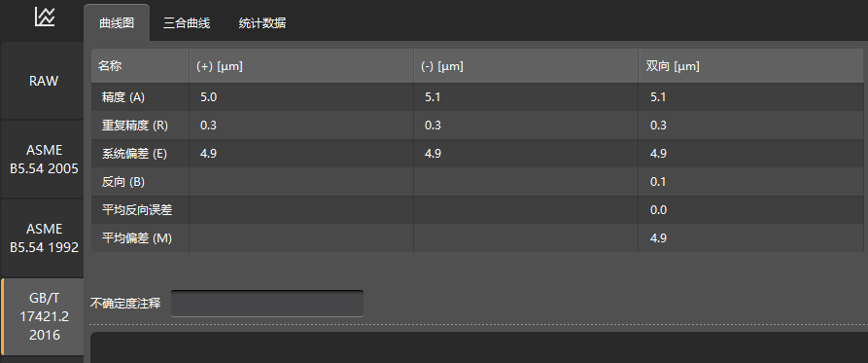
Task: Select the 平均偏差 (M) row
Action: 477,238
